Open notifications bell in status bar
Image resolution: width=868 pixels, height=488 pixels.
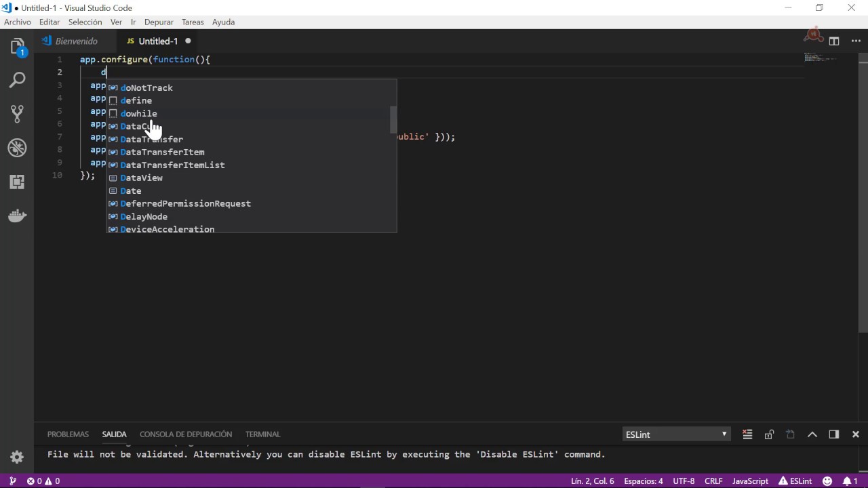click(x=850, y=481)
